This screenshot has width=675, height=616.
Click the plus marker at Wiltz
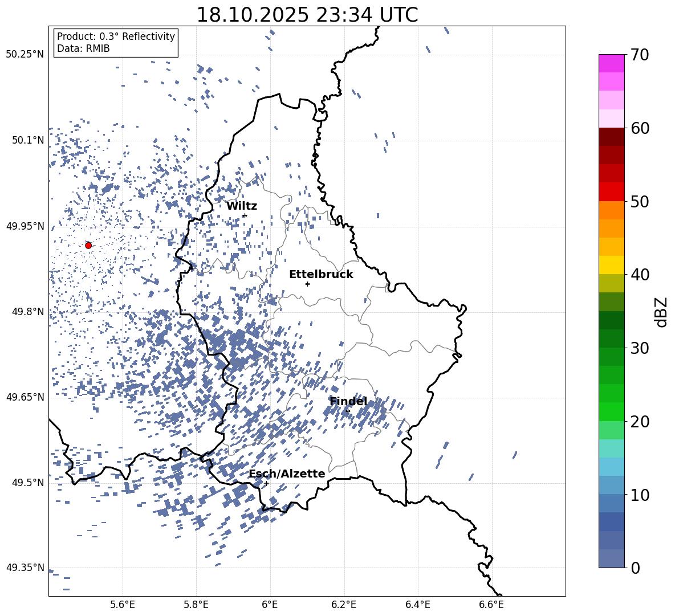pos(245,215)
